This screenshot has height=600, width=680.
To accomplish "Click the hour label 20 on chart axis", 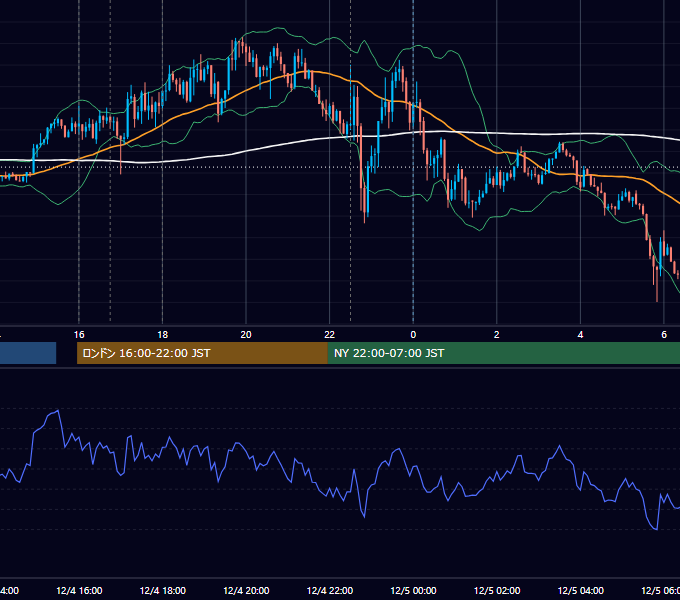I will (246, 335).
